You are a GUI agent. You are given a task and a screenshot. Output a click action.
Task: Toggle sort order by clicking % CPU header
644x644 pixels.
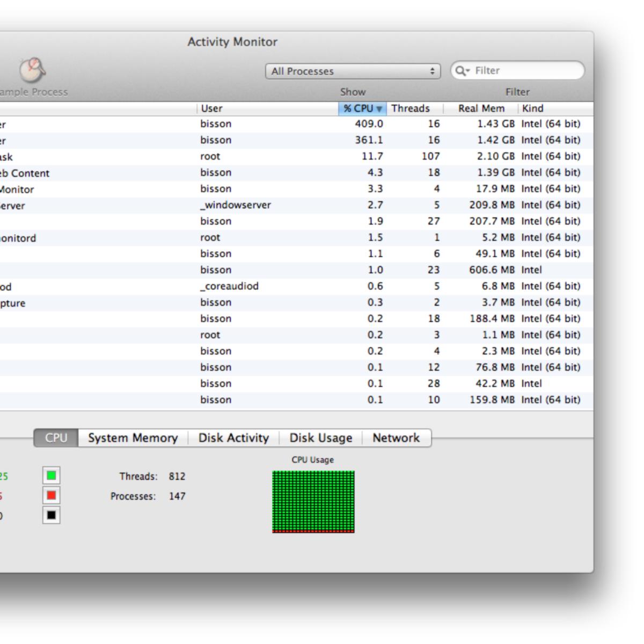358,108
